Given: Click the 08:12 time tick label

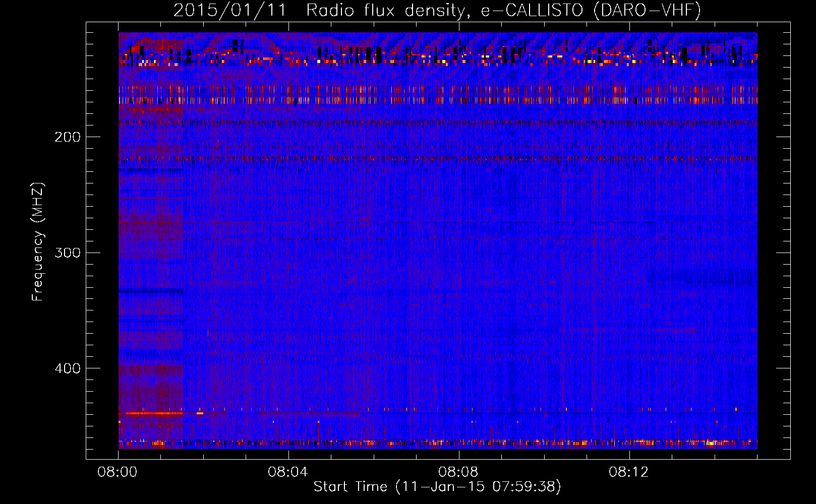Looking at the screenshot, I should [628, 472].
